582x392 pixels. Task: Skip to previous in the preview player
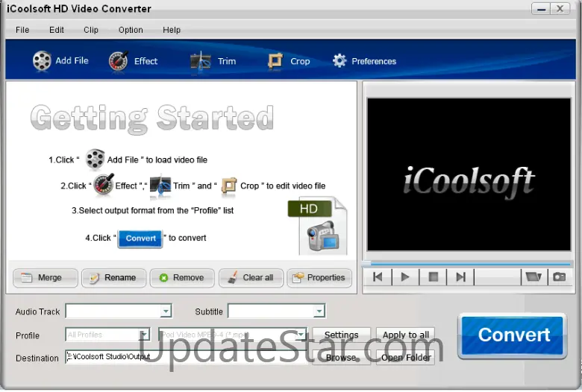click(378, 277)
